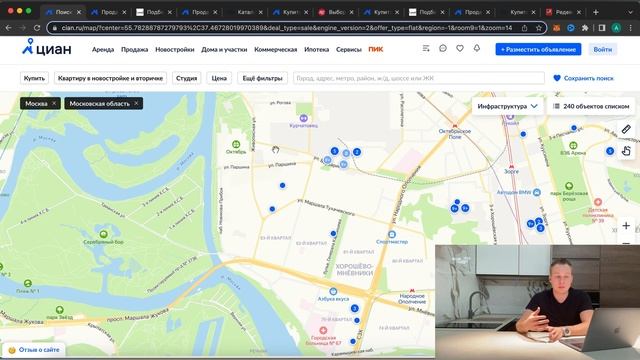Screen dimensions: 640x360
Task: Open the browser profile avatar
Action: pyautogui.click(x=616, y=28)
